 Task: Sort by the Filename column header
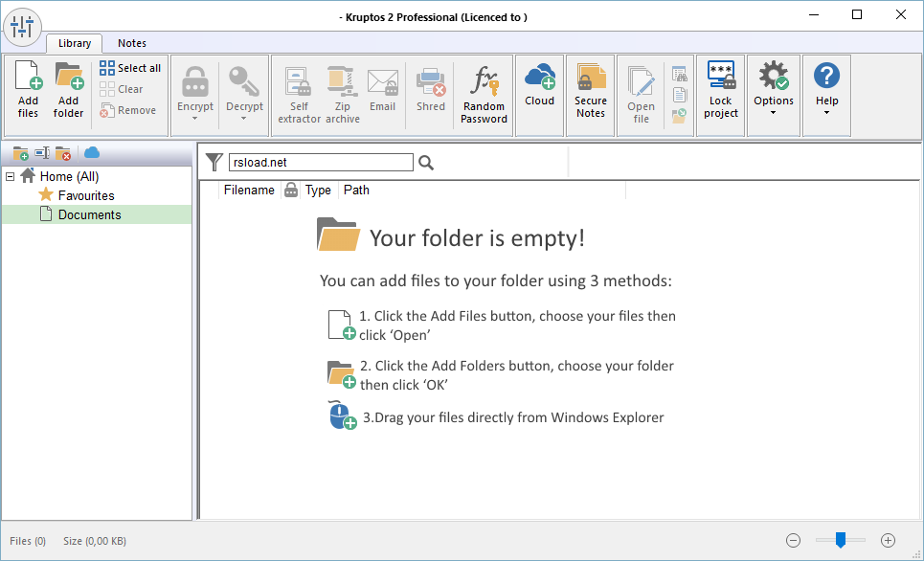point(249,190)
